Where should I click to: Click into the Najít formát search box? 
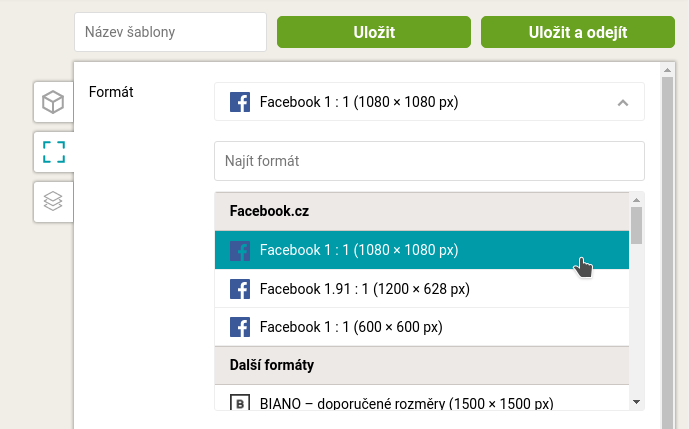tap(429, 161)
